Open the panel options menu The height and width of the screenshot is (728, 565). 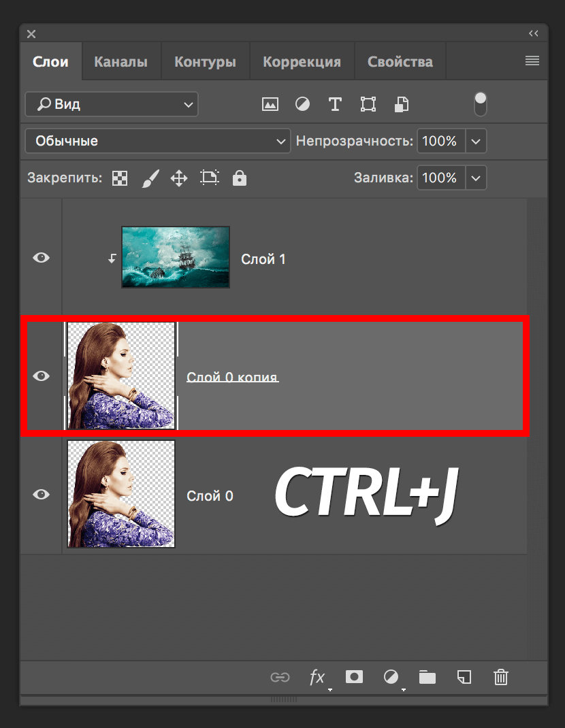click(x=532, y=61)
